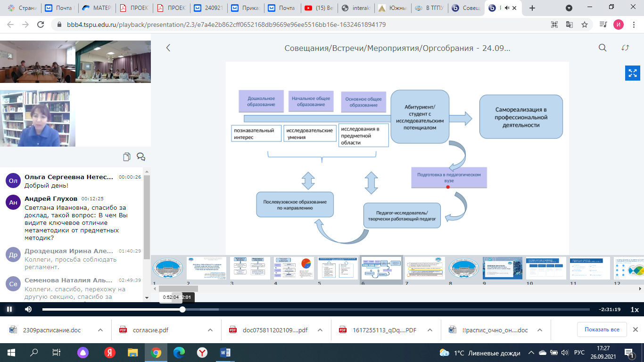This screenshot has width=644, height=362.
Task: Open the QR code / install icon in address bar
Action: pyautogui.click(x=554, y=25)
